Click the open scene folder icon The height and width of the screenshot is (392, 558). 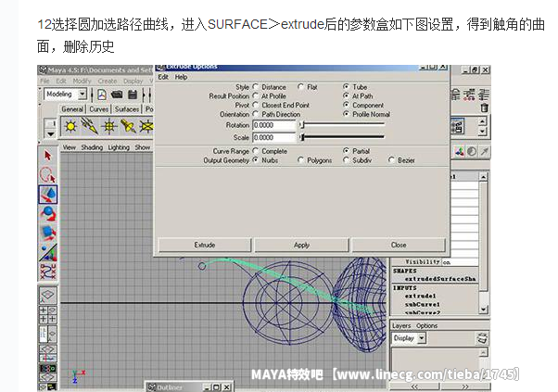coord(117,95)
